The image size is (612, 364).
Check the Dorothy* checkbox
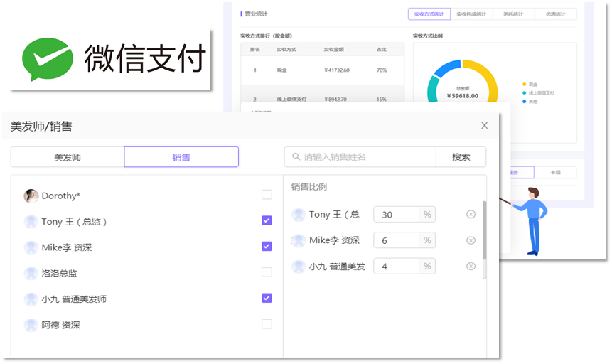point(267,195)
